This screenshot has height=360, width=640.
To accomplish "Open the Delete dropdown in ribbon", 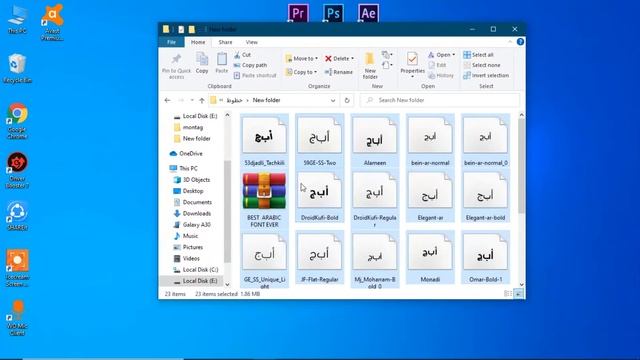I will pos(339,58).
